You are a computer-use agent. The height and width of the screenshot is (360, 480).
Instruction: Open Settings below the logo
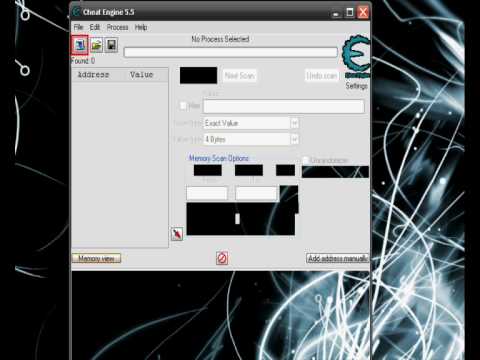(357, 86)
